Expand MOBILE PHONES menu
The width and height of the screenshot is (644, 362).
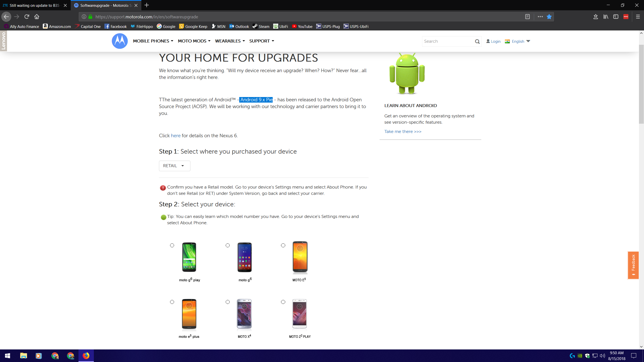(153, 41)
